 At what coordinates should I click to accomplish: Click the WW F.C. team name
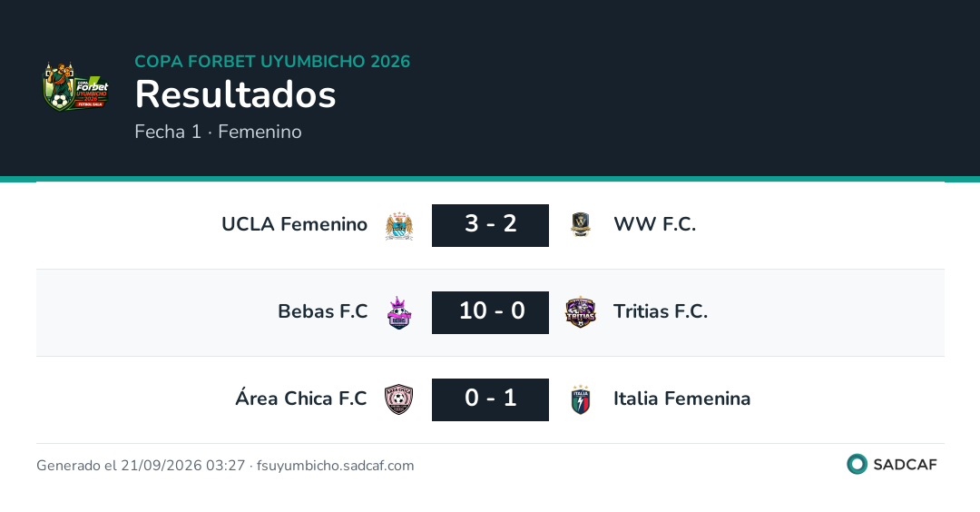coord(654,224)
